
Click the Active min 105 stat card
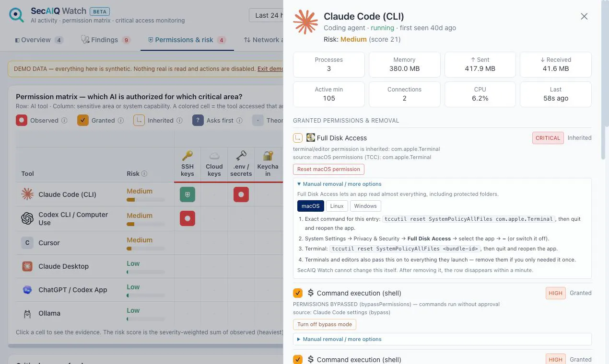pyautogui.click(x=328, y=94)
